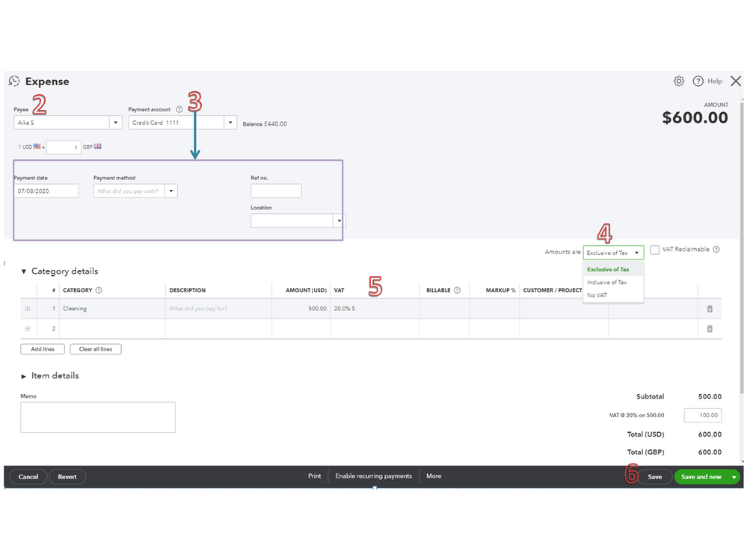Screen dimensions: 747x560
Task: Click the Payment date field
Action: tap(46, 191)
